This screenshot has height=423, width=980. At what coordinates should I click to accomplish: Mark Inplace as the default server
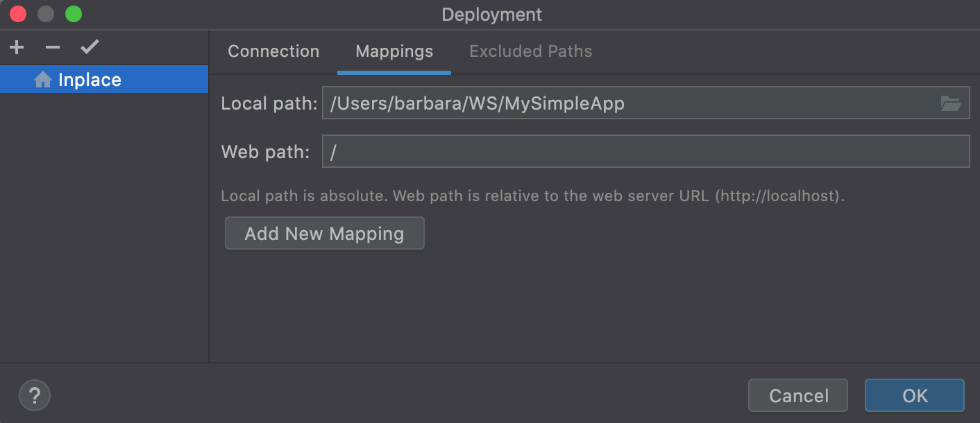coord(89,47)
